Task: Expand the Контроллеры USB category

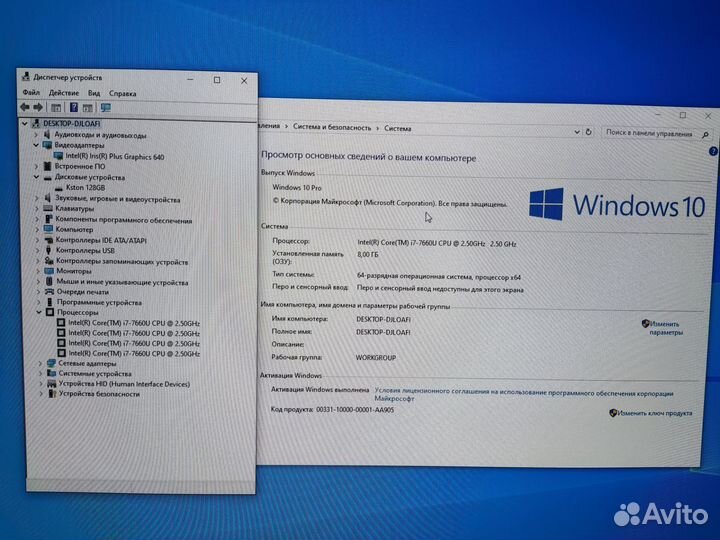Action: click(x=38, y=251)
